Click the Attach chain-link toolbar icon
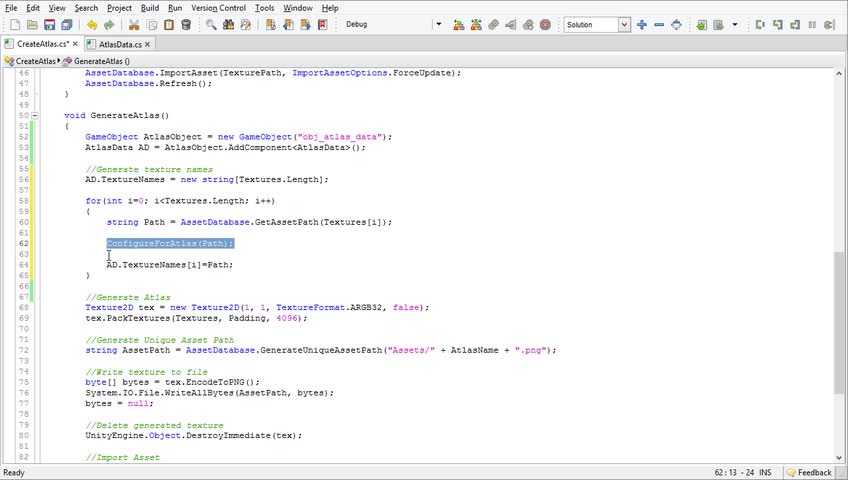Viewport: 848px width, 480px height. click(493, 25)
